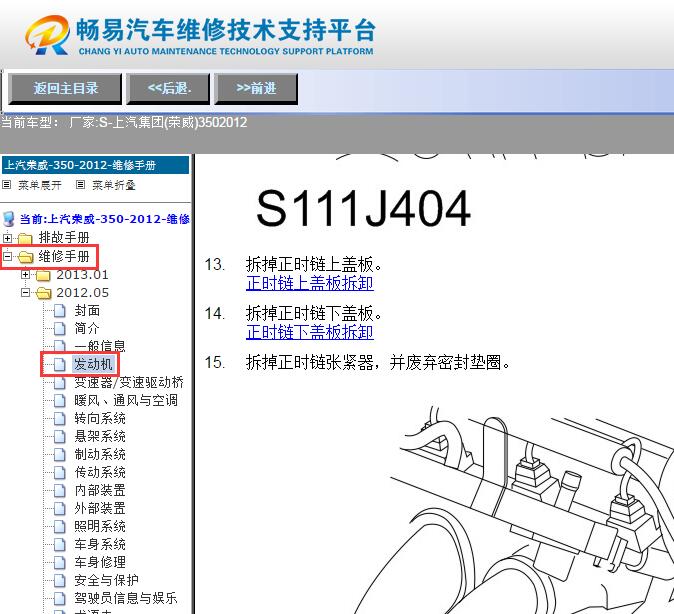Open the 正时链下盖板拆卸 link
Screen dimensions: 674x614
(309, 332)
